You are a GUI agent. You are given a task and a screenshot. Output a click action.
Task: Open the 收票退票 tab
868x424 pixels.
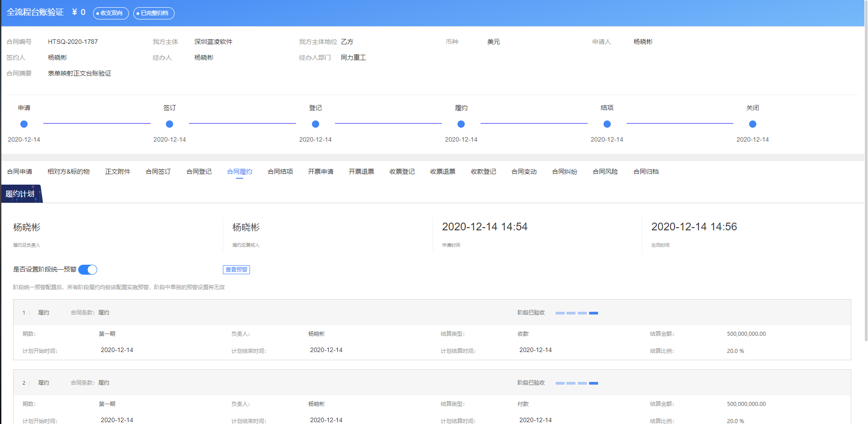click(x=443, y=172)
